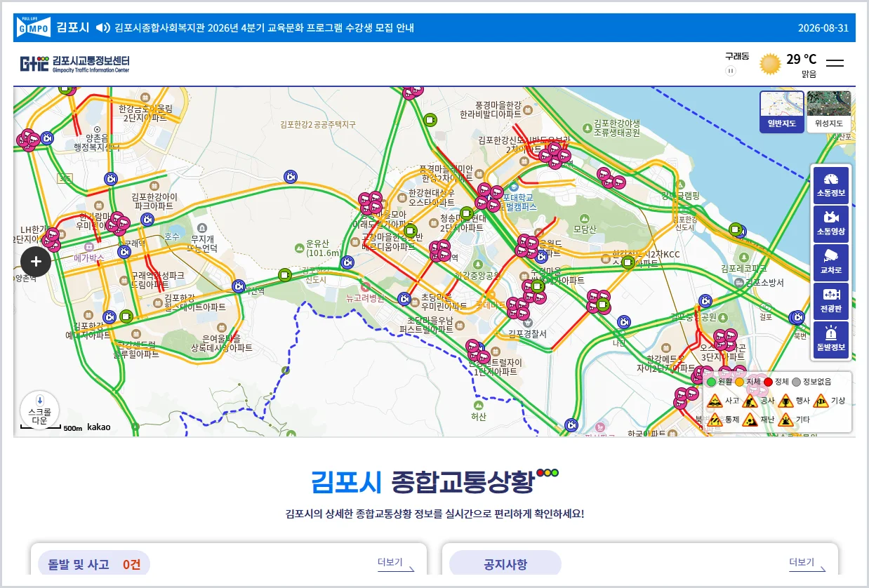Screen dimensions: 869x588
Task: Pause the weather location rotation
Action: click(x=731, y=71)
